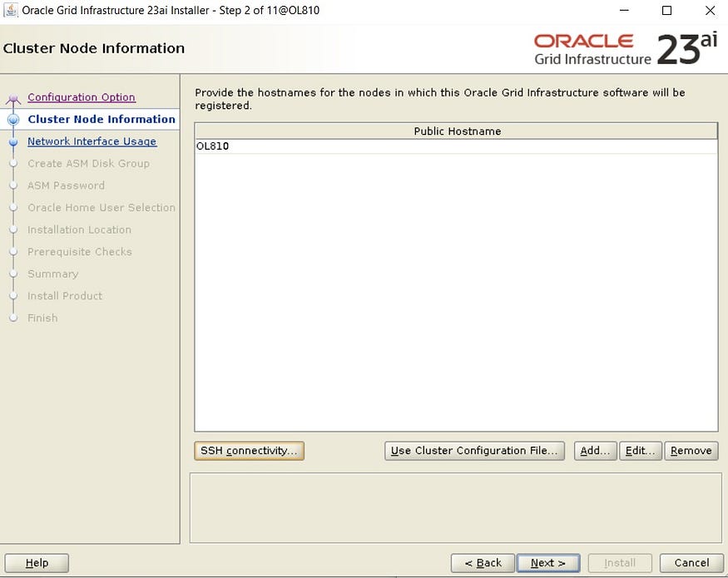The height and width of the screenshot is (578, 728).
Task: Click Oracle Home User Selection step
Action: [x=102, y=208]
